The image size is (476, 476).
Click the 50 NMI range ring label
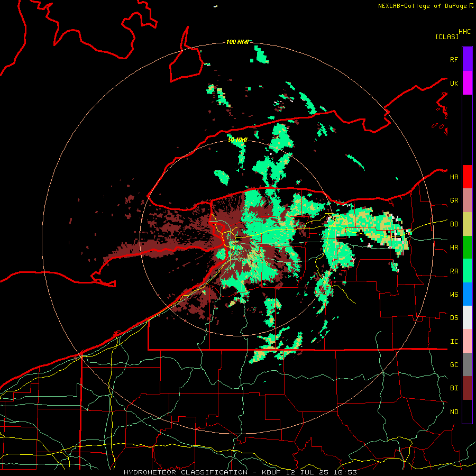tap(237, 140)
